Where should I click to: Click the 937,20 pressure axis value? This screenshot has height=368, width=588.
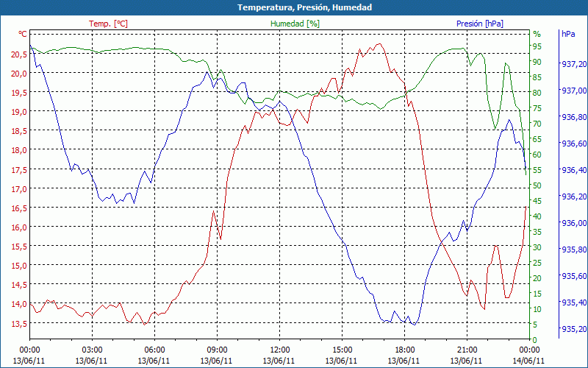574,64
